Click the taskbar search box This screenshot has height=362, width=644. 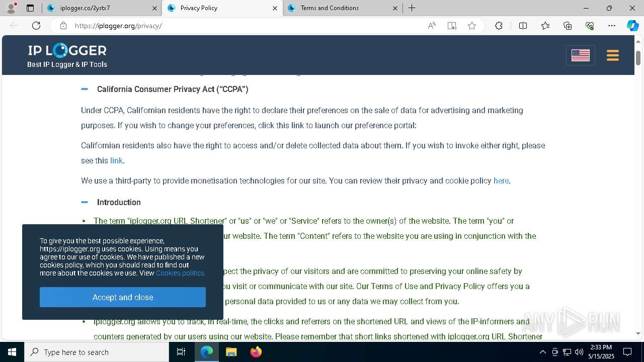click(97, 352)
